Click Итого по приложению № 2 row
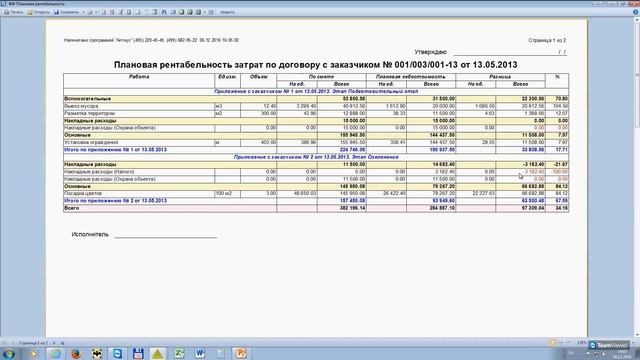This screenshot has height=360, width=640. tap(316, 201)
